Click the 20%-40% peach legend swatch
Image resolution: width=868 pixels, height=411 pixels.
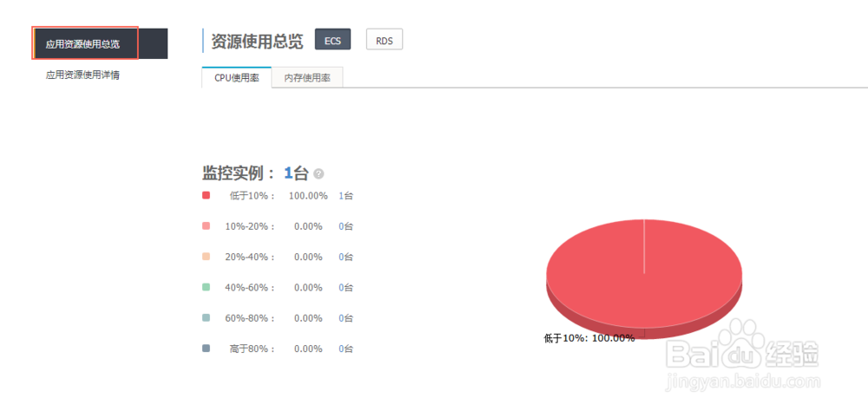[207, 257]
